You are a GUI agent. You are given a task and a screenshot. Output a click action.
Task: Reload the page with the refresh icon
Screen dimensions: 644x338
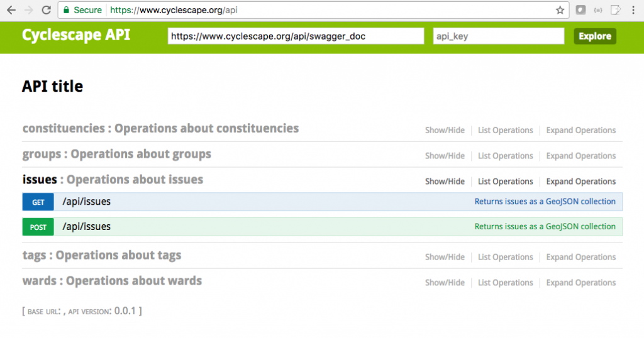point(47,10)
